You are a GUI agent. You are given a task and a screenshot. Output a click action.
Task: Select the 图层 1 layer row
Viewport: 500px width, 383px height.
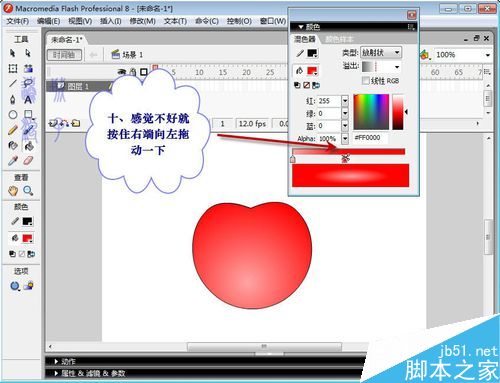tap(81, 86)
